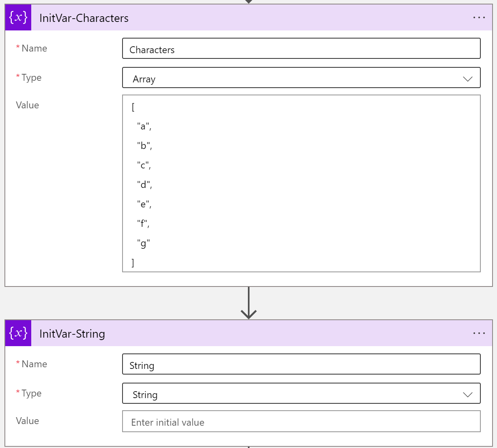Viewport: 497px width, 448px height.
Task: Select the Name field containing String
Action: pyautogui.click(x=301, y=364)
